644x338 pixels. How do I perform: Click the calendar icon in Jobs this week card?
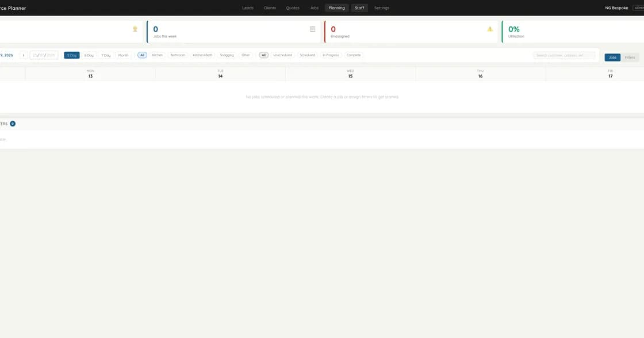[x=313, y=29]
